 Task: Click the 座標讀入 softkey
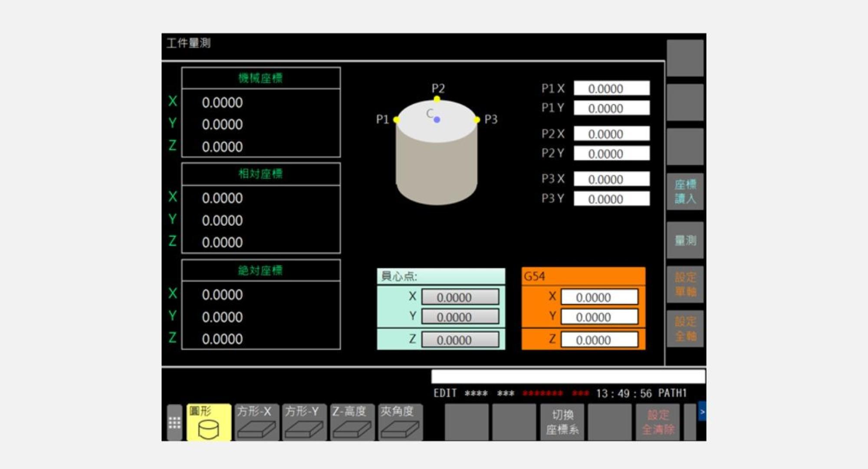(685, 192)
